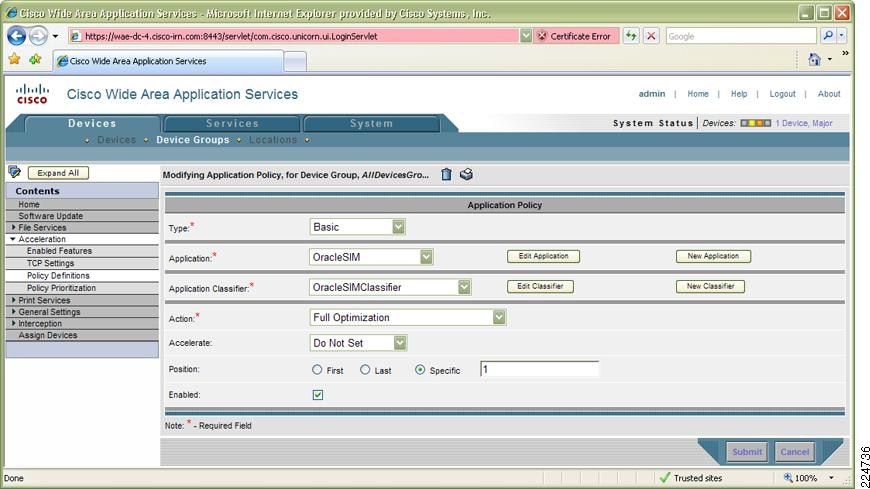The height and width of the screenshot is (489, 870).
Task: Open TCP Settings under Acceleration
Action: [x=50, y=263]
